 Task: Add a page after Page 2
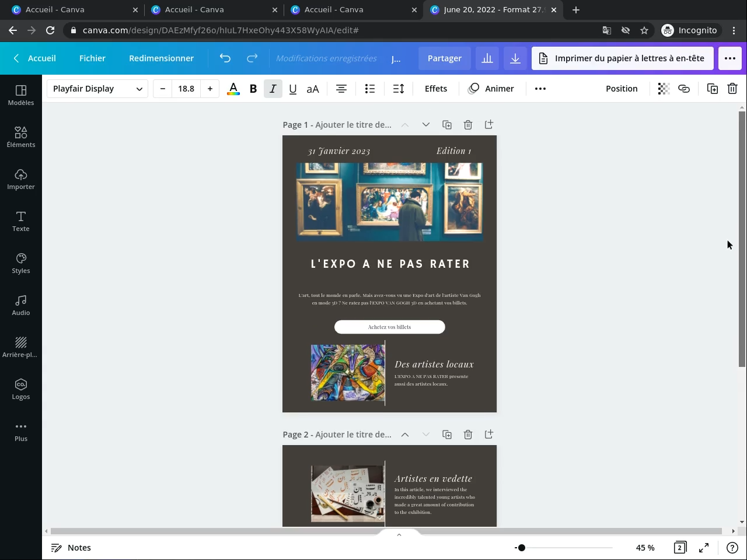[489, 435]
